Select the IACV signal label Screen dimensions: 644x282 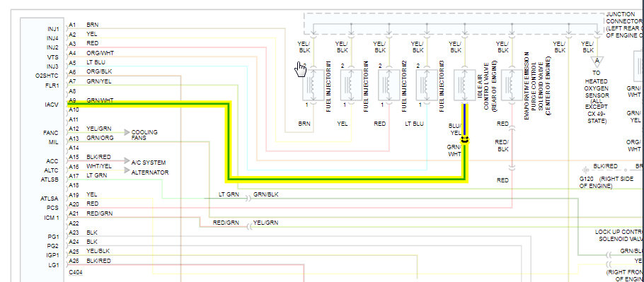point(52,105)
